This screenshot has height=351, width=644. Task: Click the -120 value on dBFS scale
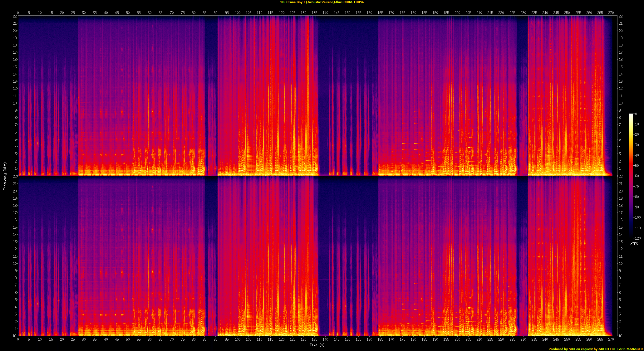pos(637,238)
